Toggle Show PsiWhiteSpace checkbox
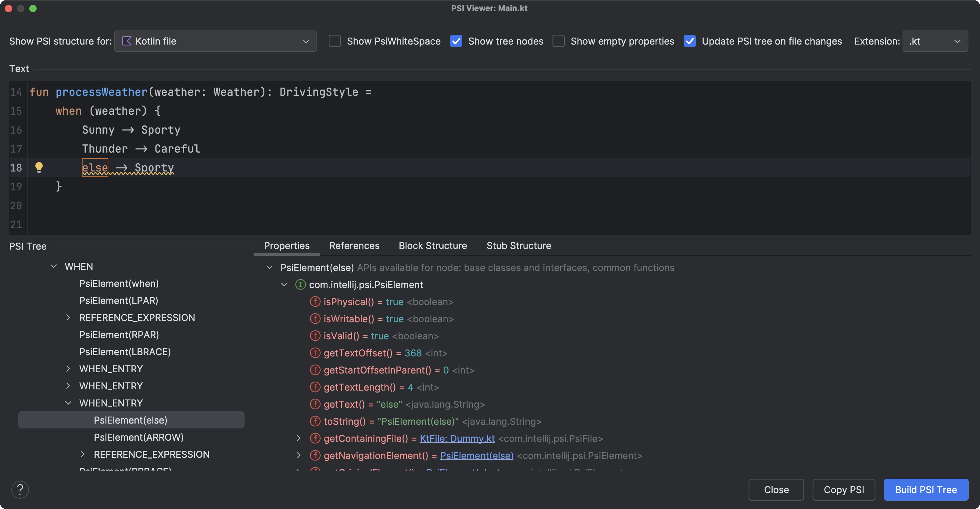Image resolution: width=980 pixels, height=509 pixels. pyautogui.click(x=334, y=41)
